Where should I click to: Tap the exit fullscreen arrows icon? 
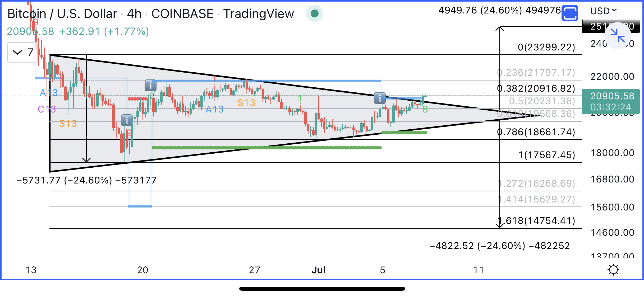pos(618,36)
